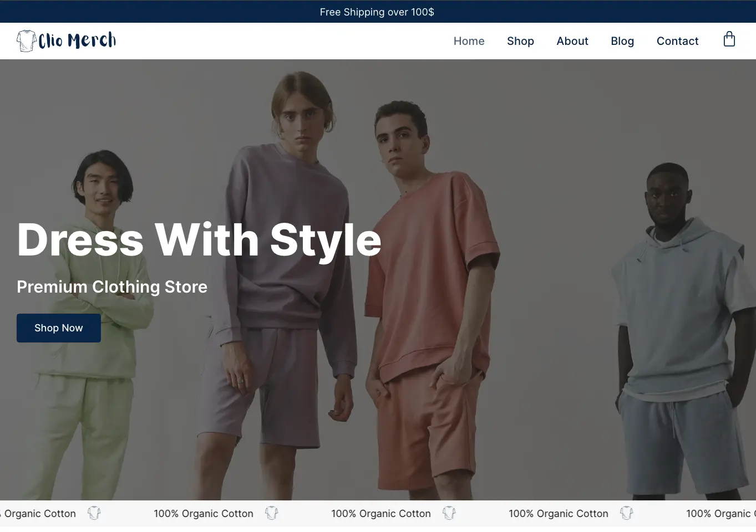Click the second t-shirt icon in the marquee strip
Image resolution: width=756 pixels, height=532 pixels.
272,513
